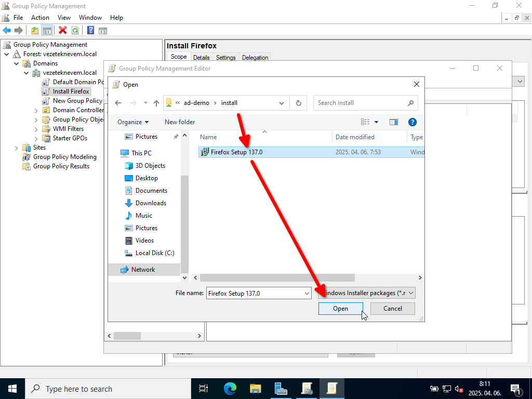532x399 pixels.
Task: Expand the Organize dropdown menu
Action: [133, 122]
